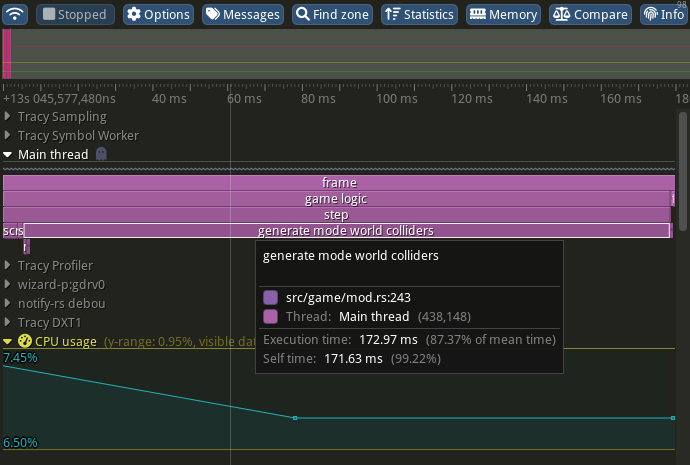
Task: Click the 7.45% plot maximum label
Action: pyautogui.click(x=20, y=358)
